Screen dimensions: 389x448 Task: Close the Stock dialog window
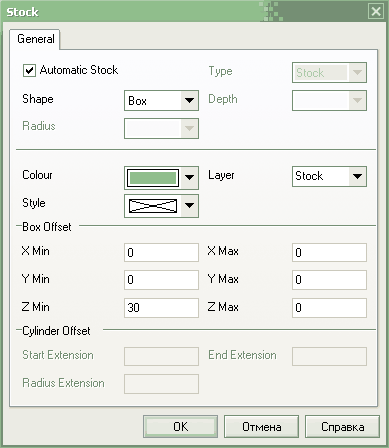pos(376,12)
